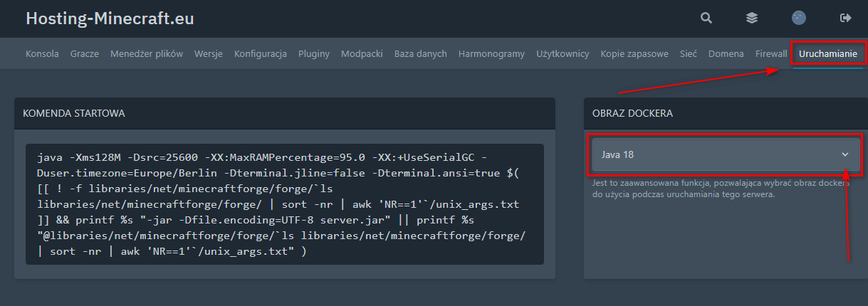Open the Docker image Java 18 selector
Image resolution: width=868 pixels, height=306 pixels.
(x=725, y=154)
